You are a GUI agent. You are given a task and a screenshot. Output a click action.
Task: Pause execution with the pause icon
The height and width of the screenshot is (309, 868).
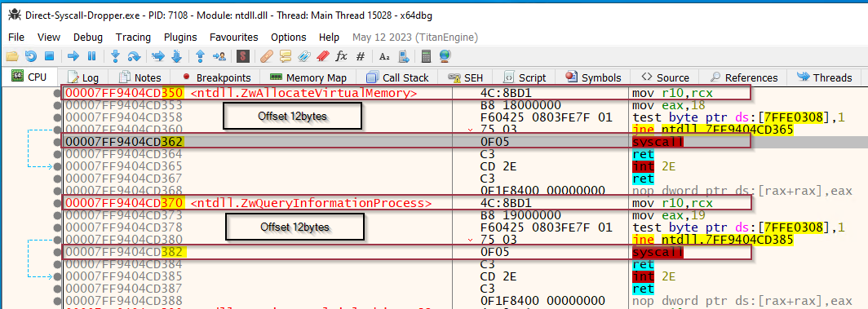pos(92,55)
